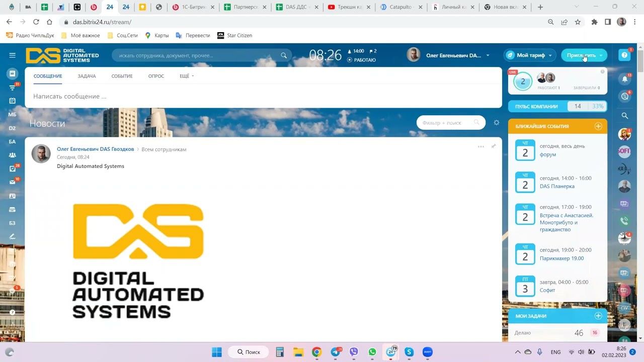Open the news feed sidebar icon

pos(13,73)
